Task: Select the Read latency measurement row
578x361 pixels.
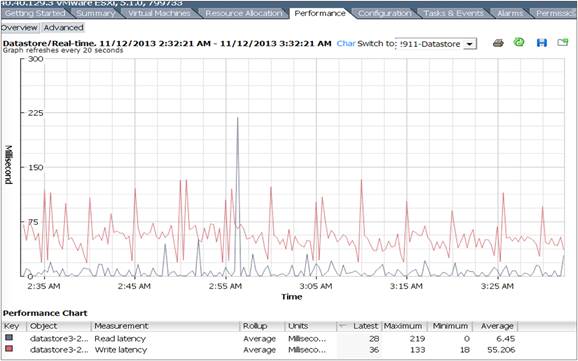Action: click(260, 339)
